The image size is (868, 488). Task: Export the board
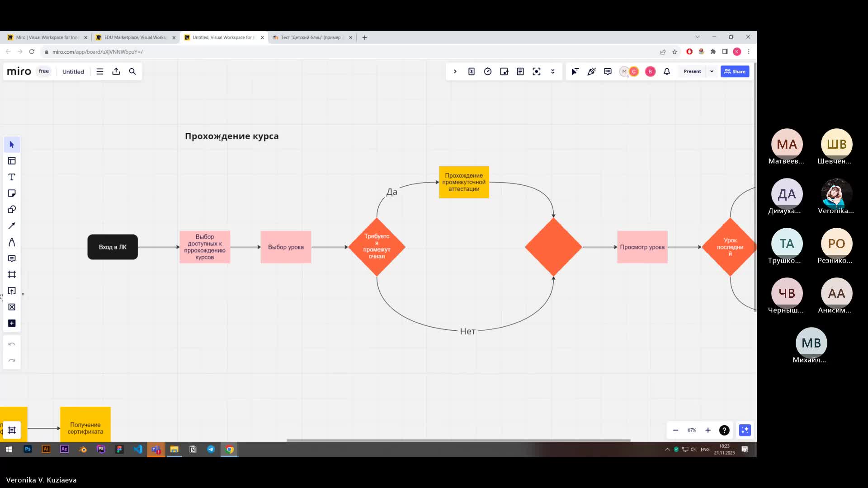point(116,71)
